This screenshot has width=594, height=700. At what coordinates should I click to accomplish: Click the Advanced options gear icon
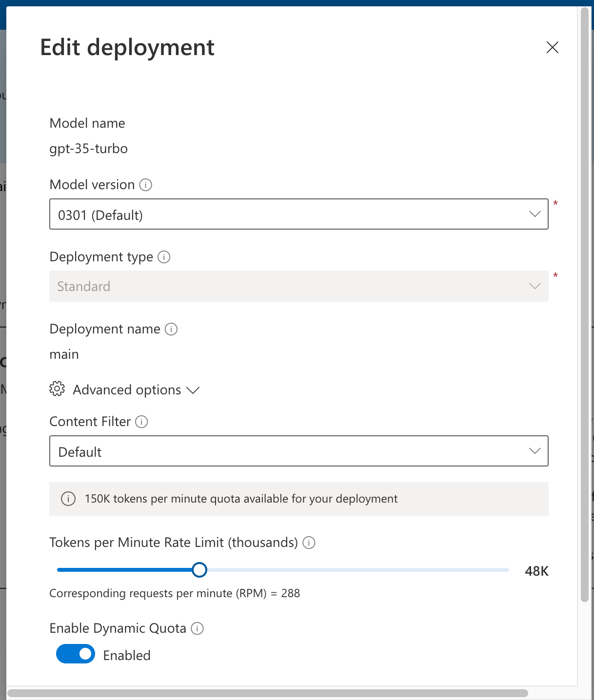click(x=57, y=389)
